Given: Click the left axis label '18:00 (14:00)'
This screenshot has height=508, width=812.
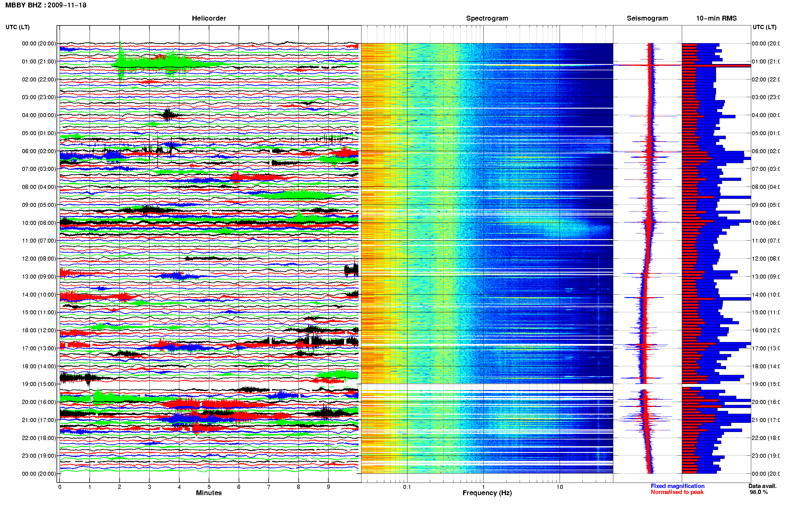Looking at the screenshot, I should click(39, 366).
